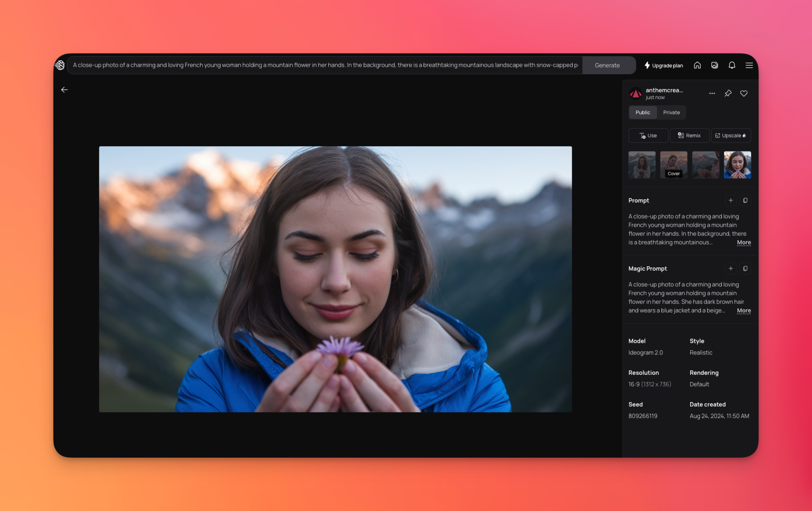This screenshot has height=511, width=812.
Task: Expand Prompt text with More link
Action: click(x=744, y=243)
